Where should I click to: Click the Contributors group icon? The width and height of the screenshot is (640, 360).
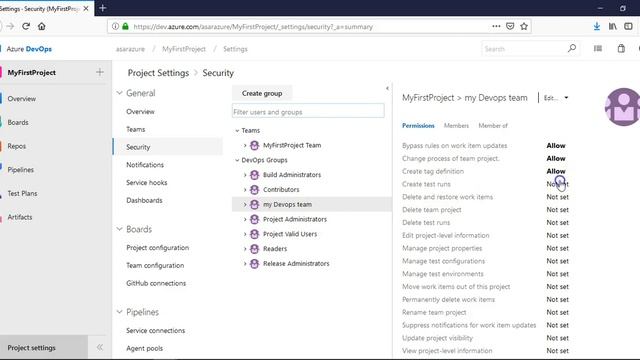coord(254,189)
